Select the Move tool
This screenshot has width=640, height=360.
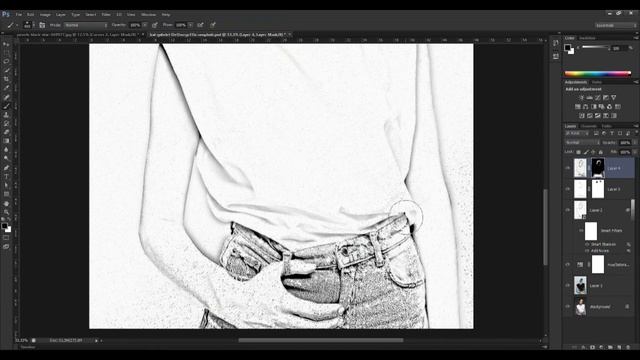click(x=6, y=44)
